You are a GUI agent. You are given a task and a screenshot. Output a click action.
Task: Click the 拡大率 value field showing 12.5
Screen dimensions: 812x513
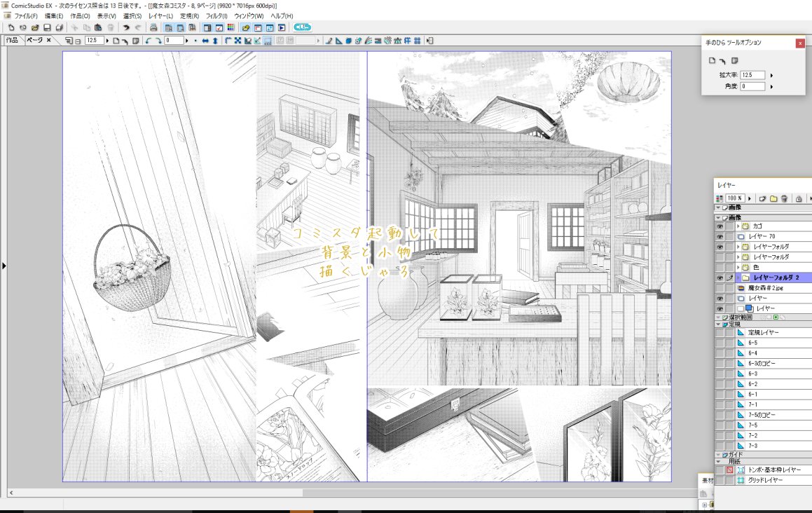pyautogui.click(x=753, y=76)
